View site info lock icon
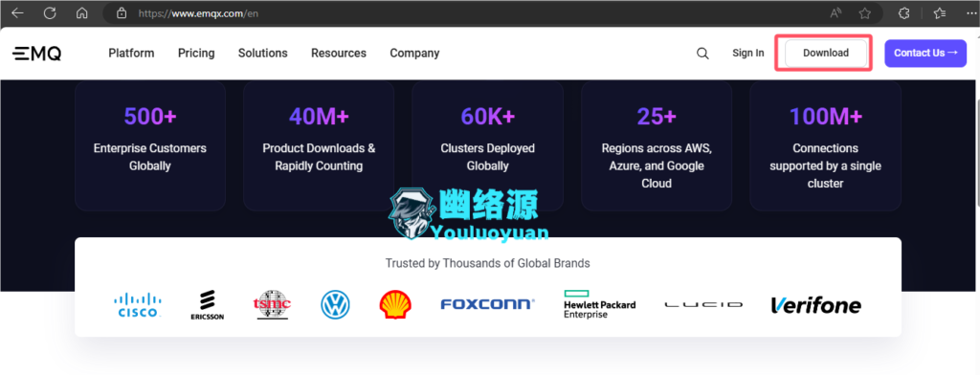Image resolution: width=980 pixels, height=375 pixels. click(122, 12)
